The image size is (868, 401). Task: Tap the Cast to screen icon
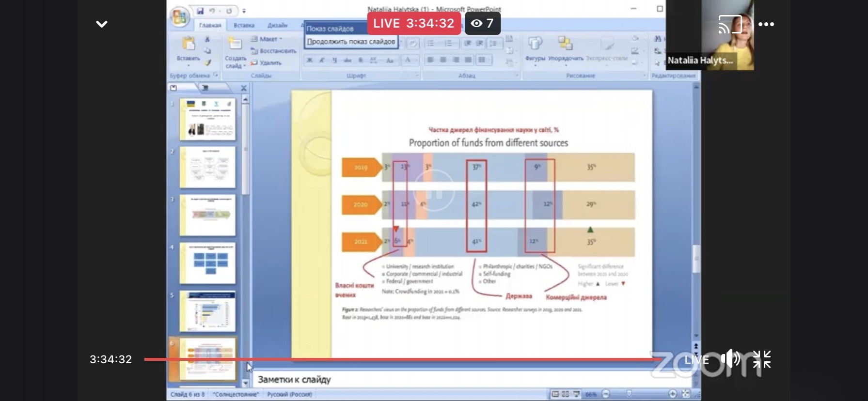click(730, 24)
